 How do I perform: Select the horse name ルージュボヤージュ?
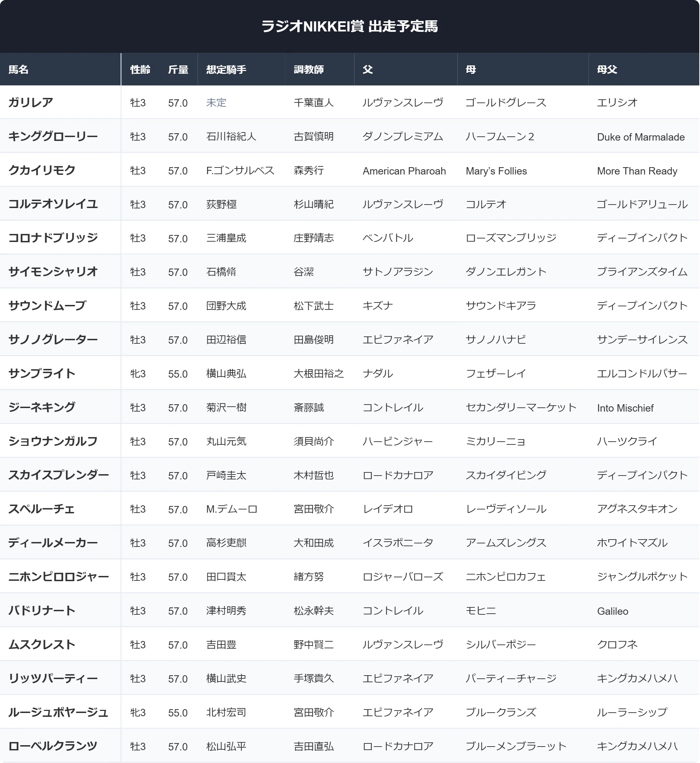point(58,712)
